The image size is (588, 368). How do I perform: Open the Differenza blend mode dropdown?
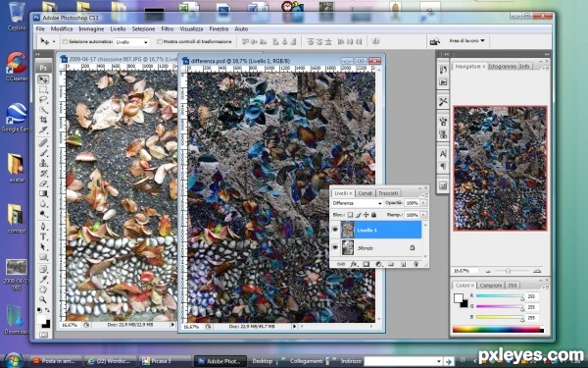(357, 203)
